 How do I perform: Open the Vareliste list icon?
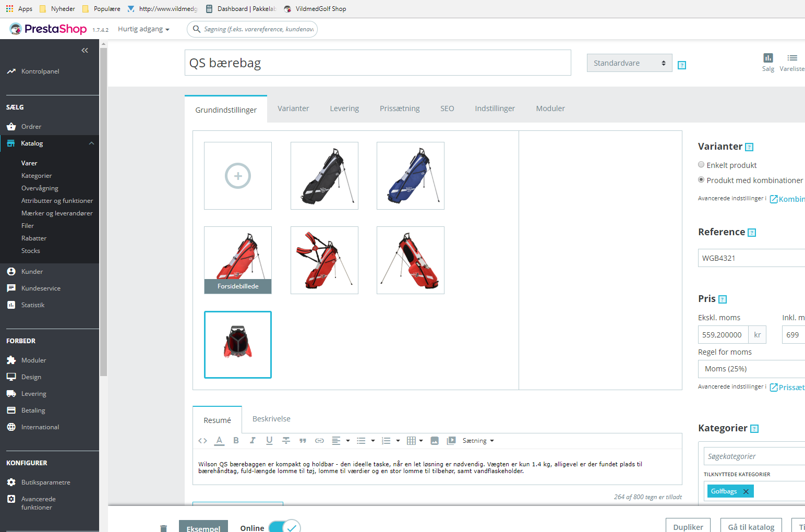pos(792,62)
